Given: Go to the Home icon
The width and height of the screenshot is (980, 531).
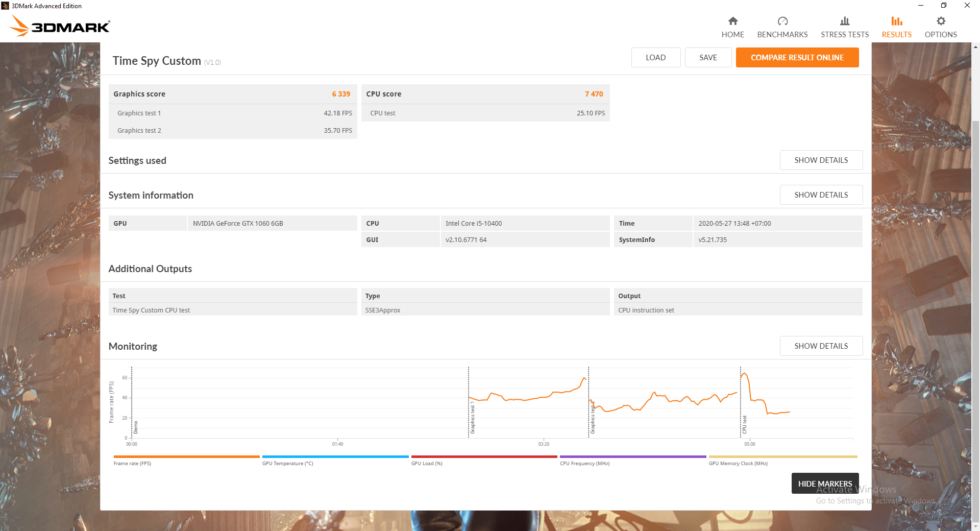Looking at the screenshot, I should (732, 21).
